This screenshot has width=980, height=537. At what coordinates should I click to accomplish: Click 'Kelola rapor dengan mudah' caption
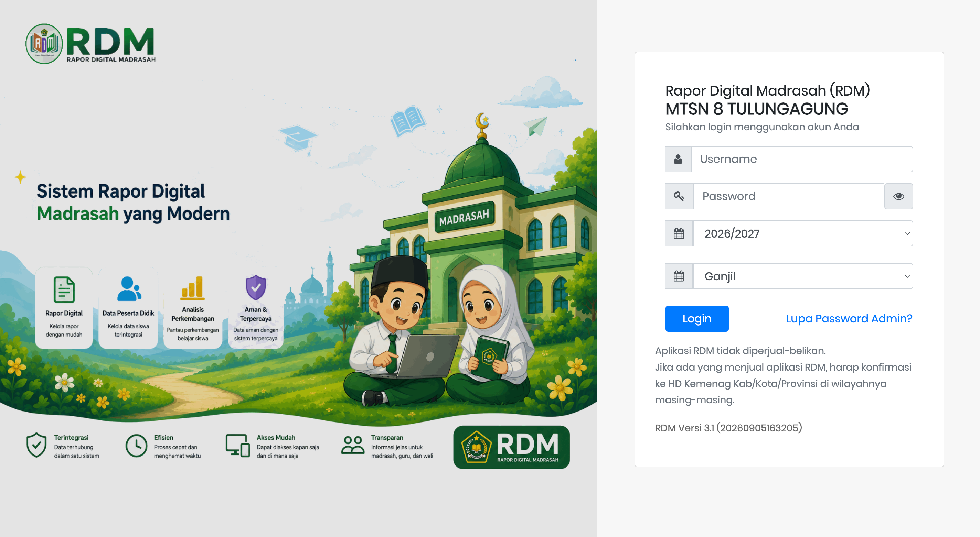click(x=64, y=330)
